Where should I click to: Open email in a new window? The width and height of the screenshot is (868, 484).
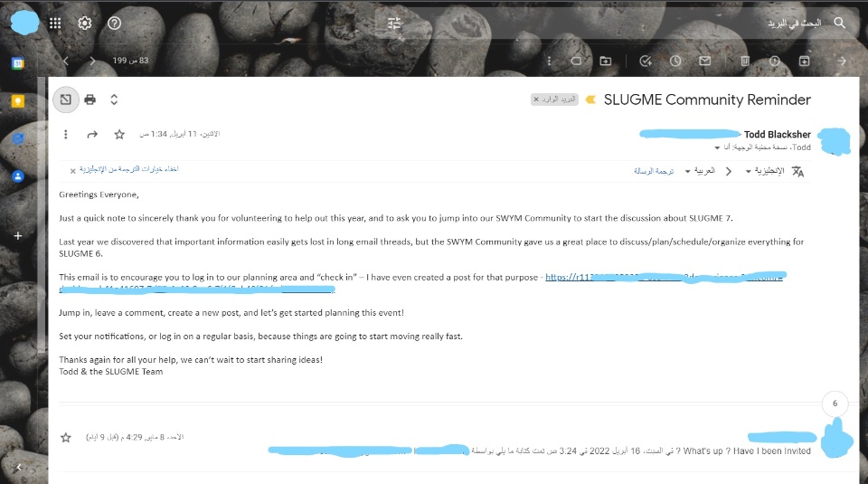point(65,100)
